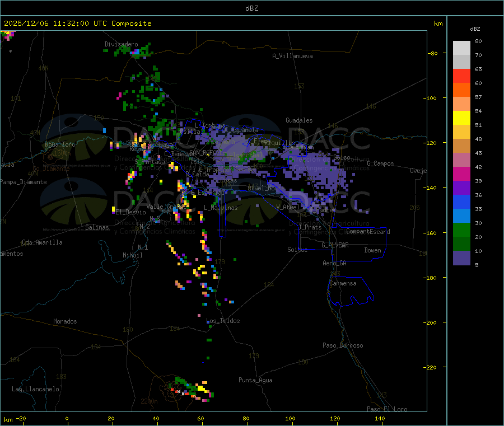
Task: Select the green 20 dBZ legend color
Action: tap(461, 230)
